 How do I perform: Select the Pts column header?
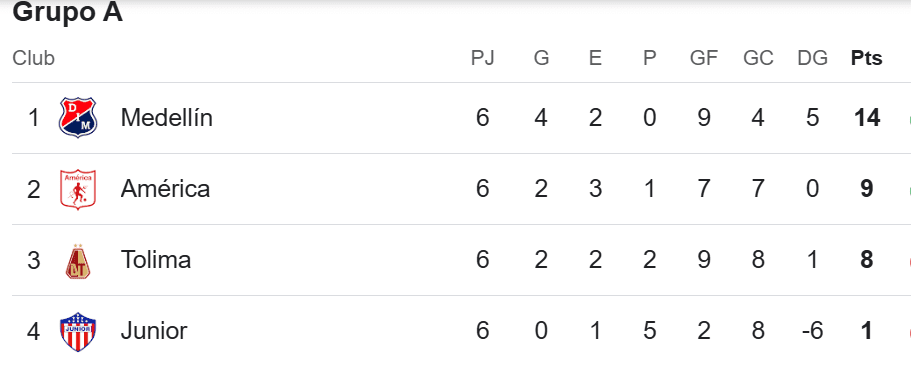pos(866,58)
